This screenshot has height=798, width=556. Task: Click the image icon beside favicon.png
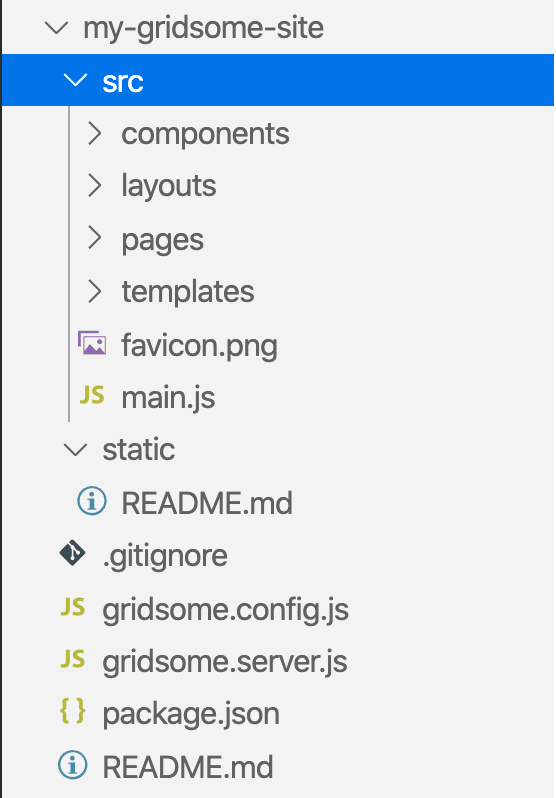[92, 343]
